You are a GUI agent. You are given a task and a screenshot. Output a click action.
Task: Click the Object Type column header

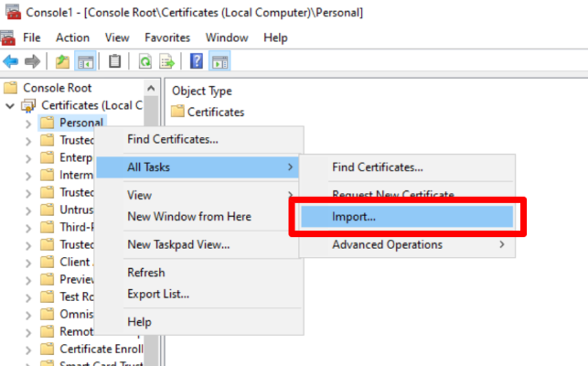point(202,91)
